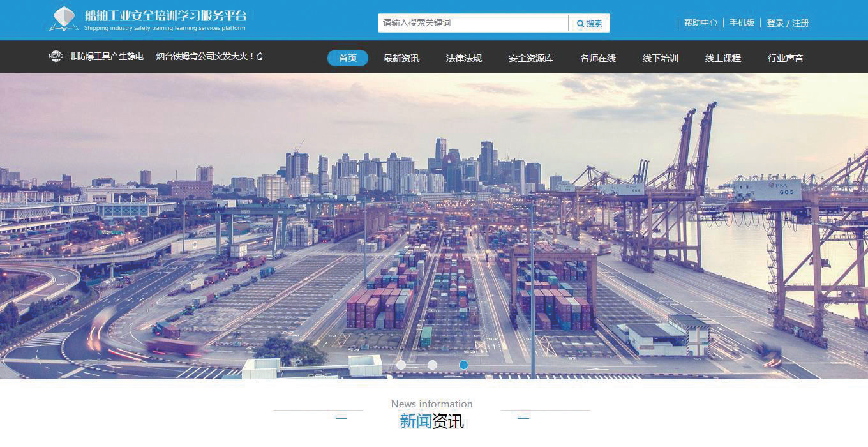
Task: Select the 首页 home tab
Action: point(348,58)
